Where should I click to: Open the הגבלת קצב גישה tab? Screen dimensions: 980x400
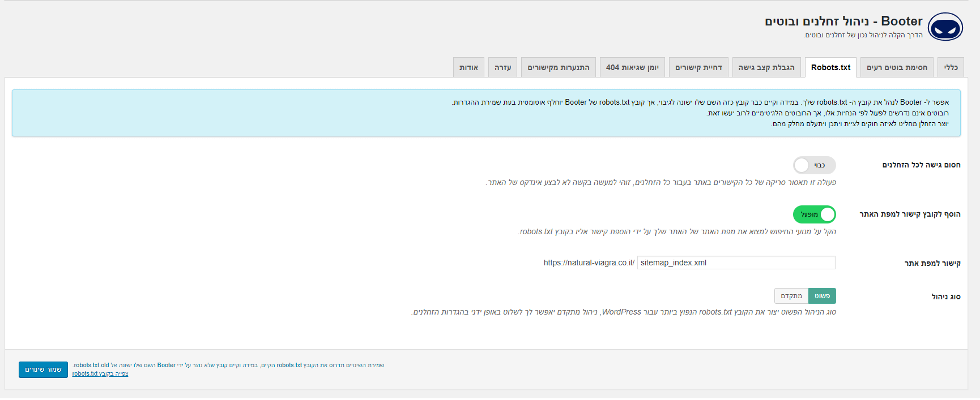click(x=766, y=67)
